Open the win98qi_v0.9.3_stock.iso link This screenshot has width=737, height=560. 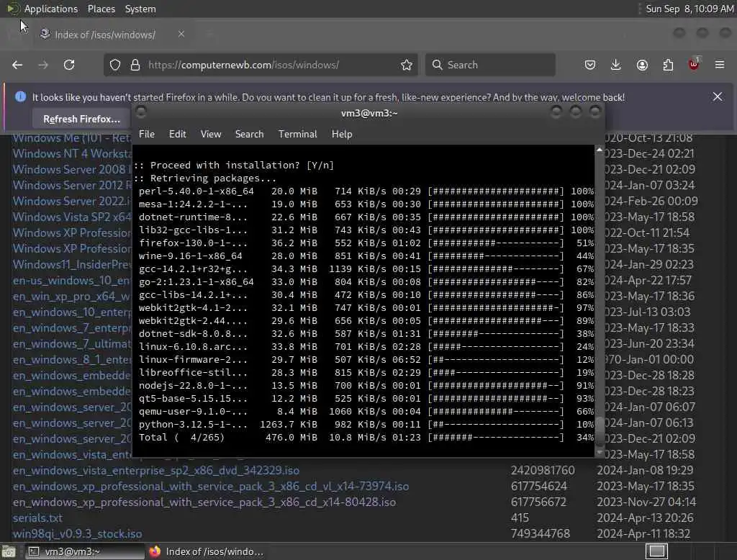[x=77, y=533]
